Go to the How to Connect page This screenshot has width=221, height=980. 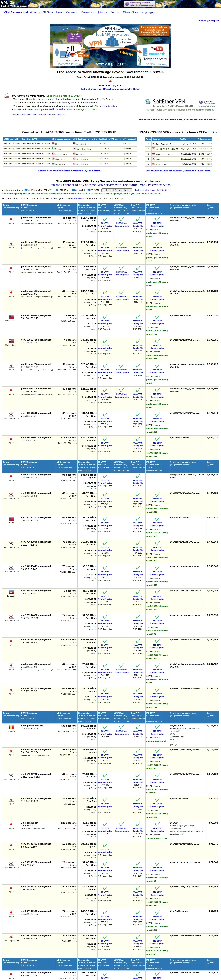click(x=66, y=12)
